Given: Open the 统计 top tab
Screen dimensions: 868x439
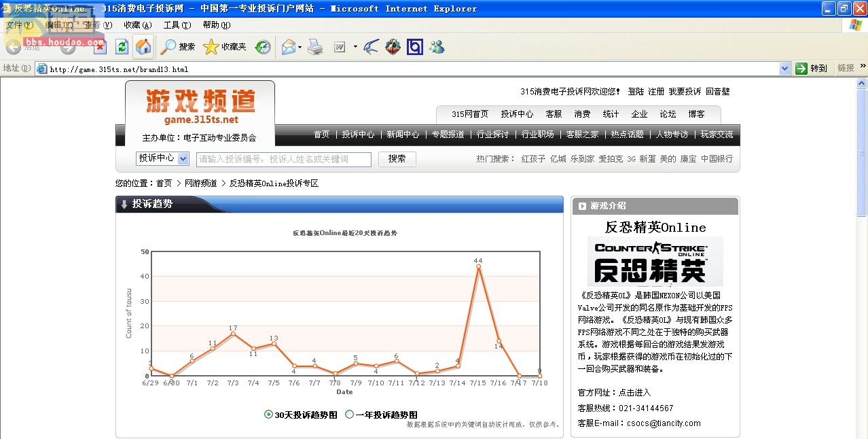Looking at the screenshot, I should pos(611,114).
